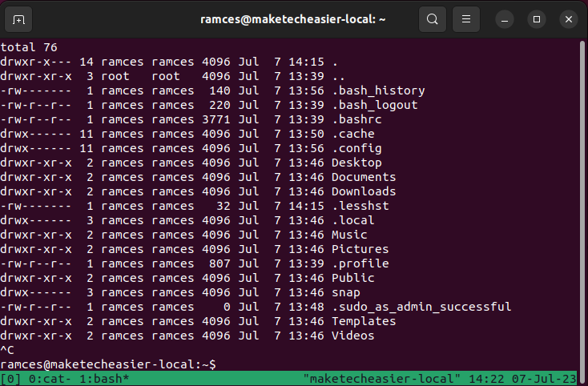Click the "total 76" line
This screenshot has height=386, width=588.
(29, 47)
